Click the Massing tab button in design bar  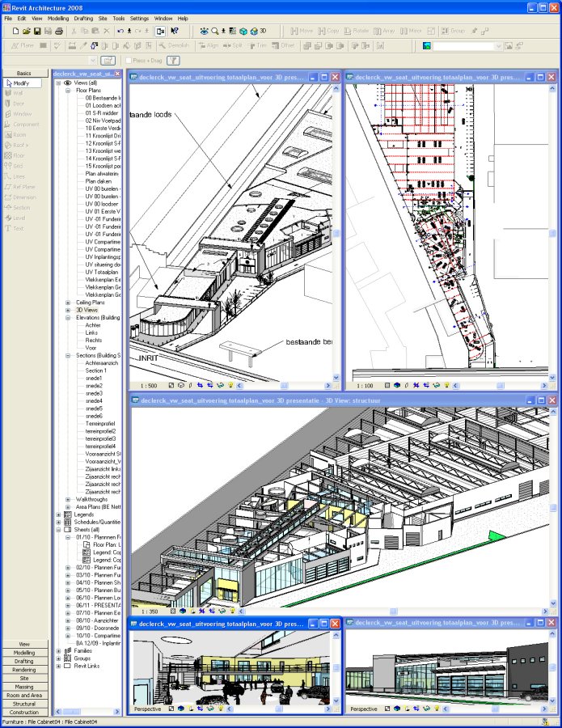(24, 687)
